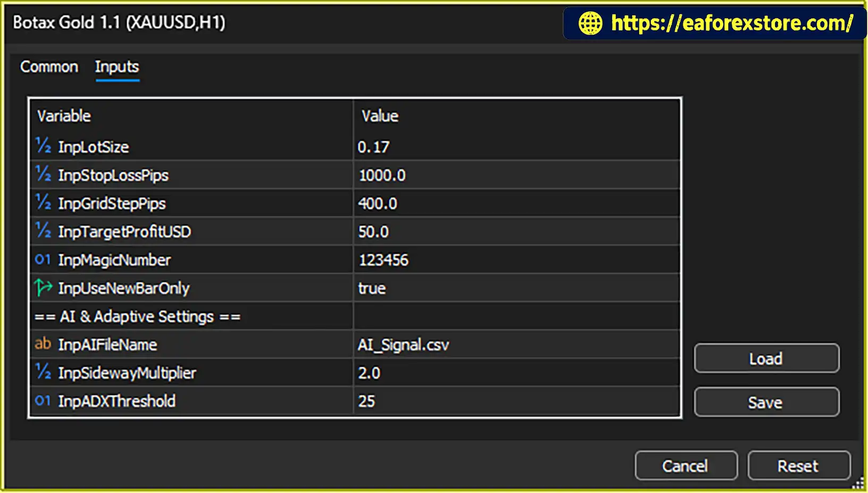Open the eaforexstore.com link

(732, 23)
